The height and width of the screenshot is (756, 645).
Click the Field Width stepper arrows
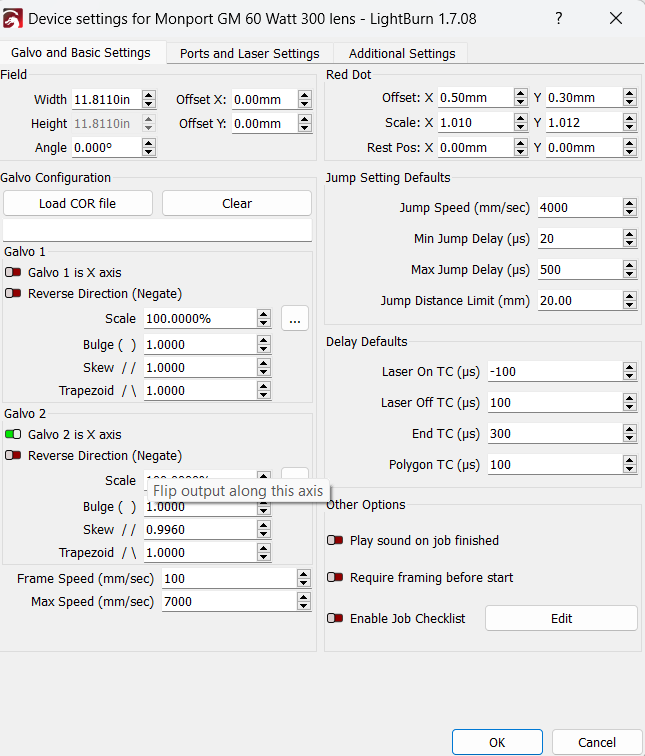point(149,99)
